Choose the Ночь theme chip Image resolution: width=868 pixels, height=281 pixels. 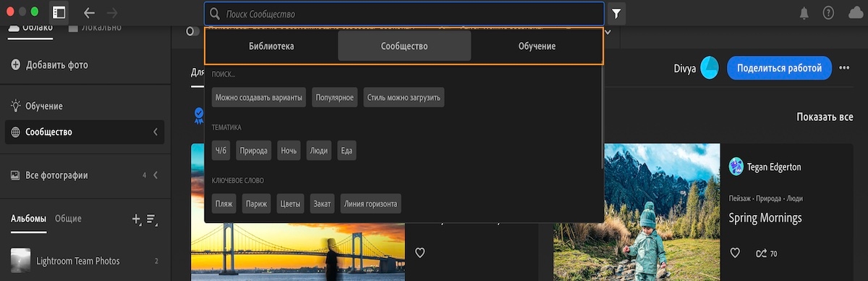click(289, 151)
